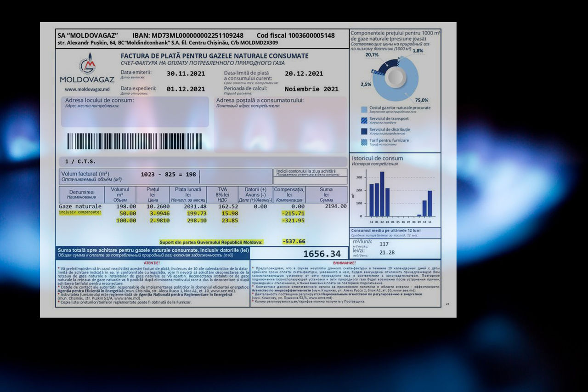
Task: Click the checkered 'Tarif pentru furnizare' legend swatch
Action: pyautogui.click(x=364, y=142)
